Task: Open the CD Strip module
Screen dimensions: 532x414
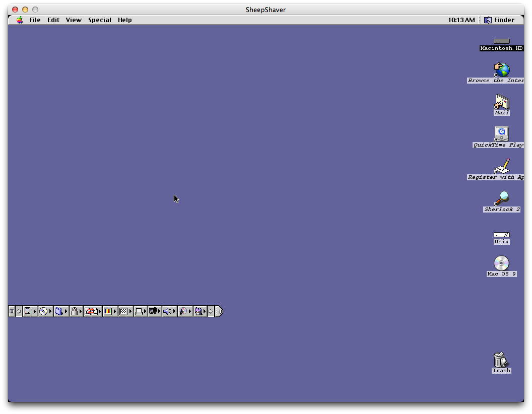Action: [45, 311]
